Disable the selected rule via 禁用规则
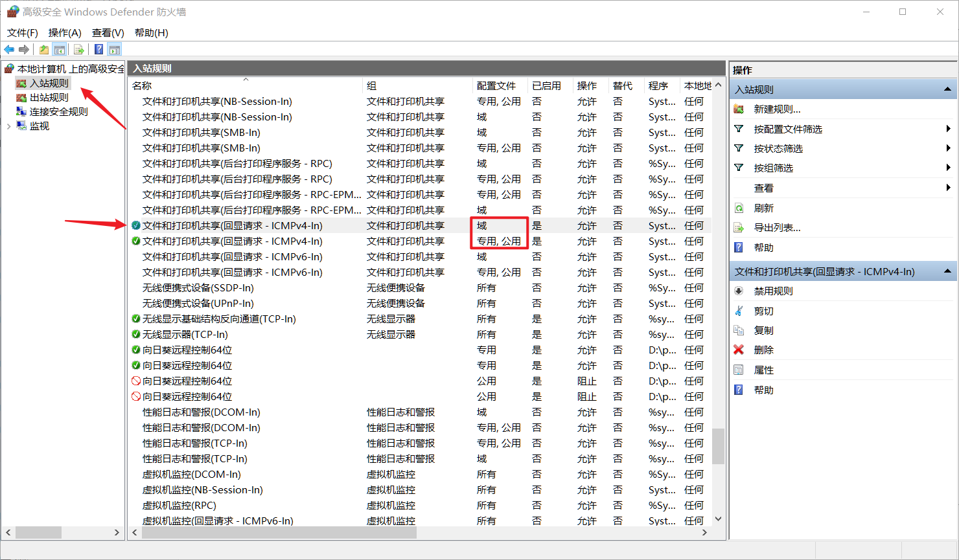Viewport: 959px width, 560px height. click(773, 291)
